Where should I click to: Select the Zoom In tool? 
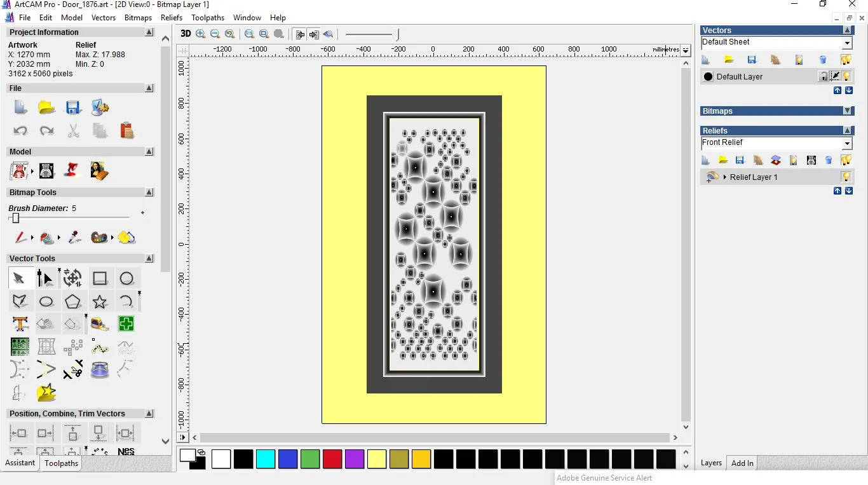pyautogui.click(x=200, y=34)
